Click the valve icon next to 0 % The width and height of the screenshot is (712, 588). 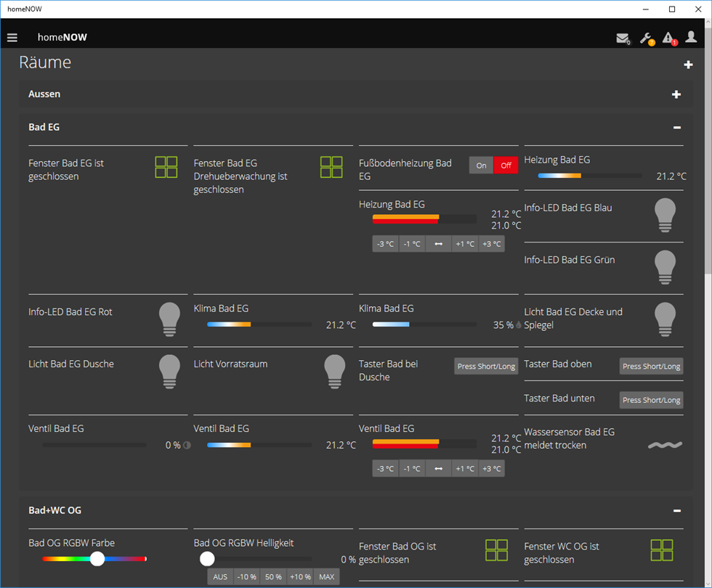(187, 445)
